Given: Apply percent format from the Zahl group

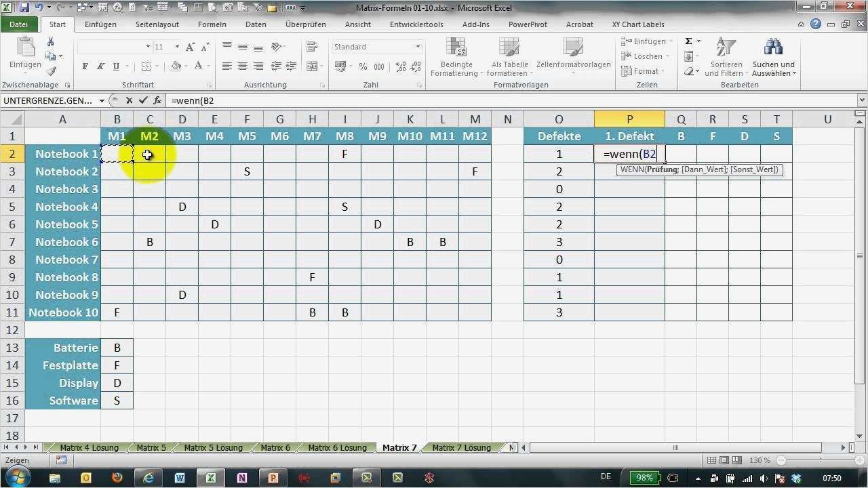Looking at the screenshot, I should [363, 66].
